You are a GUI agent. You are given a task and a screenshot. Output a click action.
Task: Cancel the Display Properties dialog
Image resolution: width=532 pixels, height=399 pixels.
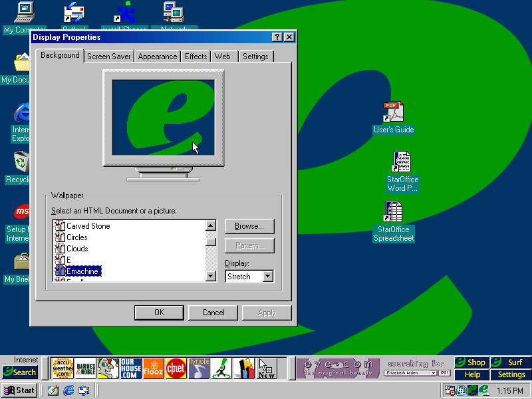[x=213, y=313]
